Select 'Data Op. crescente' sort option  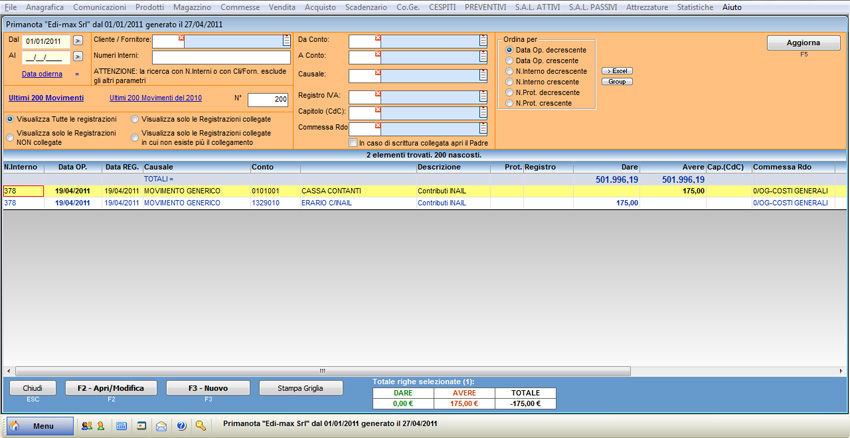click(510, 61)
